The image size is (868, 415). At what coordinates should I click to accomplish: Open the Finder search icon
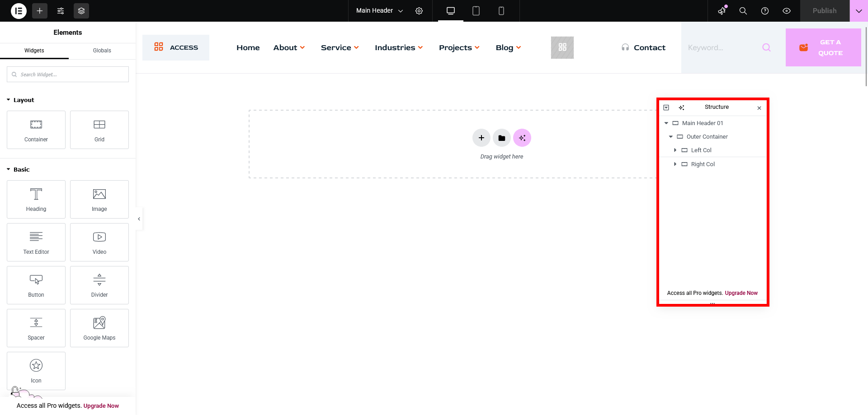click(743, 11)
